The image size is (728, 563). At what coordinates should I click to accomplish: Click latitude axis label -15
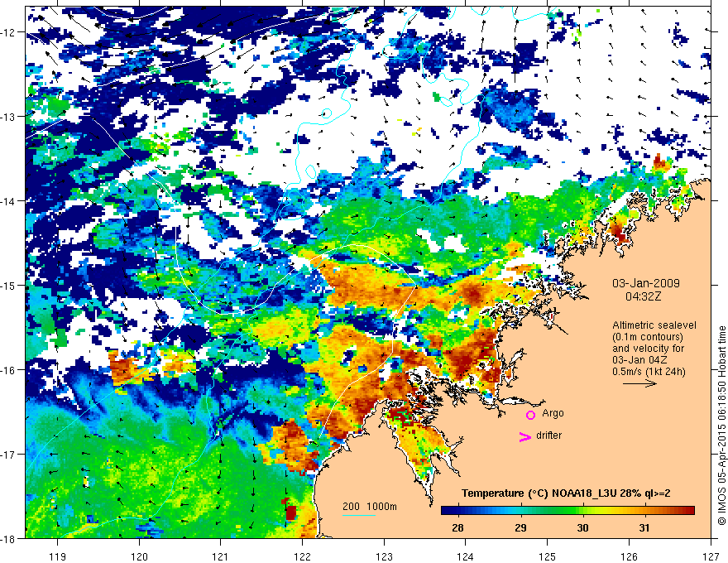pyautogui.click(x=8, y=285)
